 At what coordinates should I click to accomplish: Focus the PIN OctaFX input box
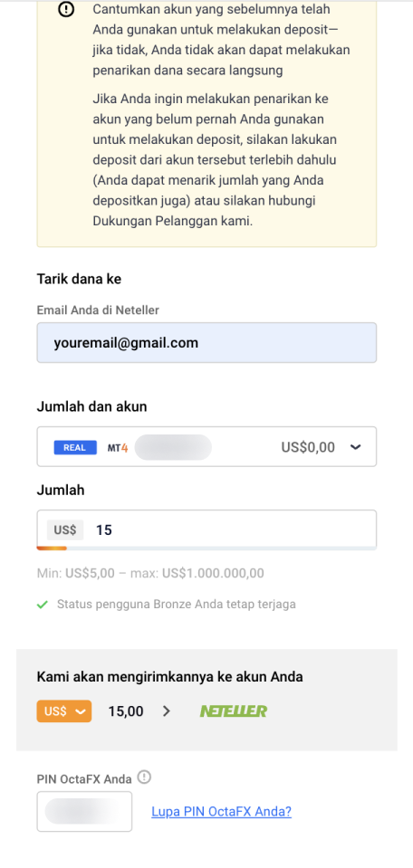(x=85, y=812)
